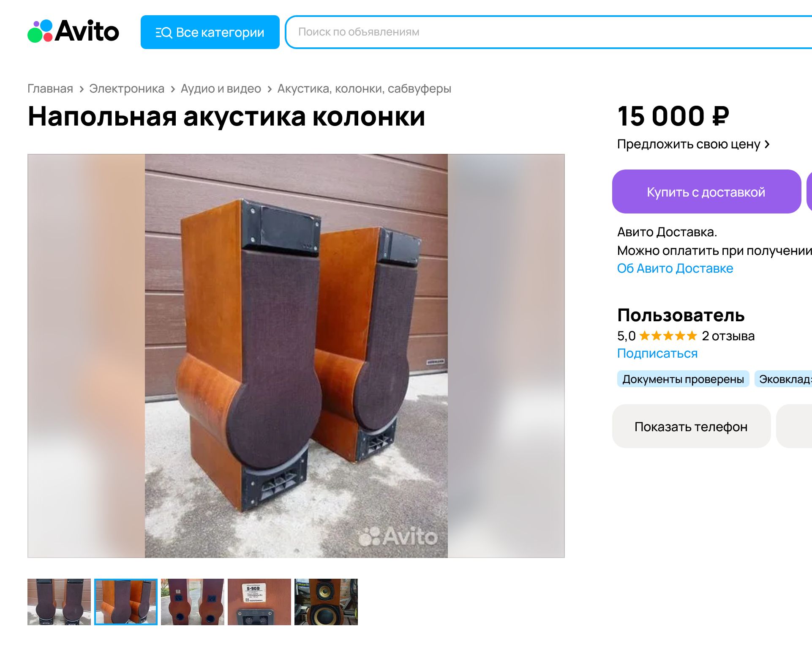This screenshot has width=812, height=651.
Task: Click Подписаться on the seller
Action: tap(657, 353)
